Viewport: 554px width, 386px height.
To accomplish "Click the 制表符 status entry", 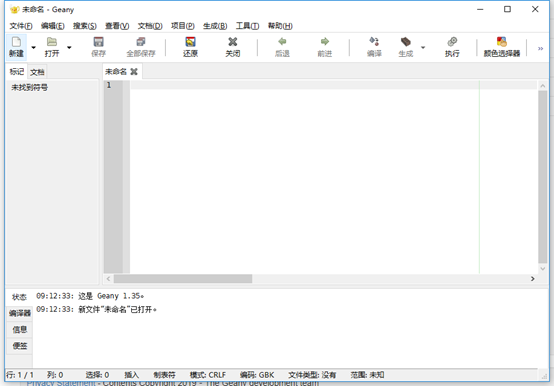I will [x=164, y=375].
